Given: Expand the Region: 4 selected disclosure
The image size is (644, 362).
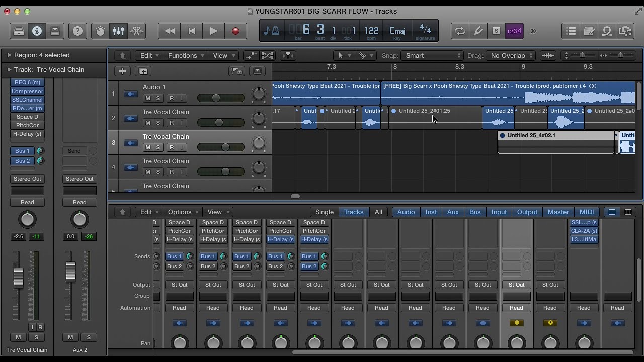Looking at the screenshot, I should 9,55.
